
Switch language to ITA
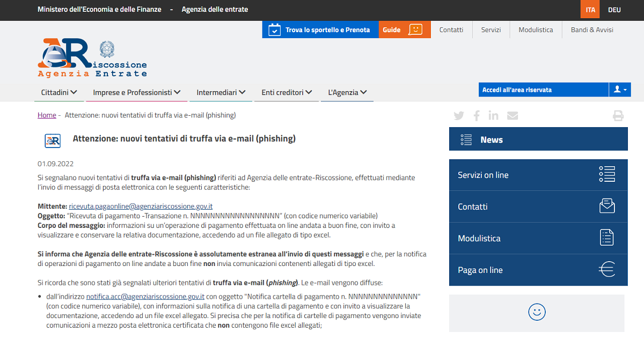(590, 10)
